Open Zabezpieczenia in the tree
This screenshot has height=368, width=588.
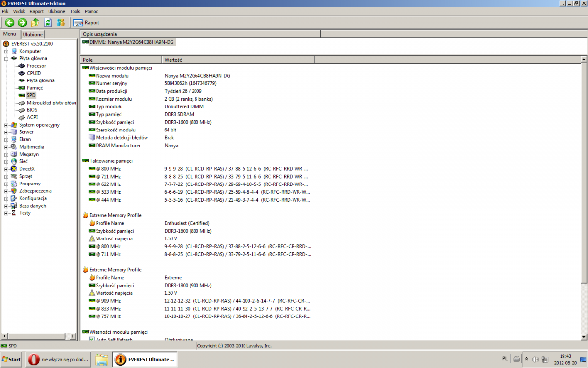click(35, 191)
